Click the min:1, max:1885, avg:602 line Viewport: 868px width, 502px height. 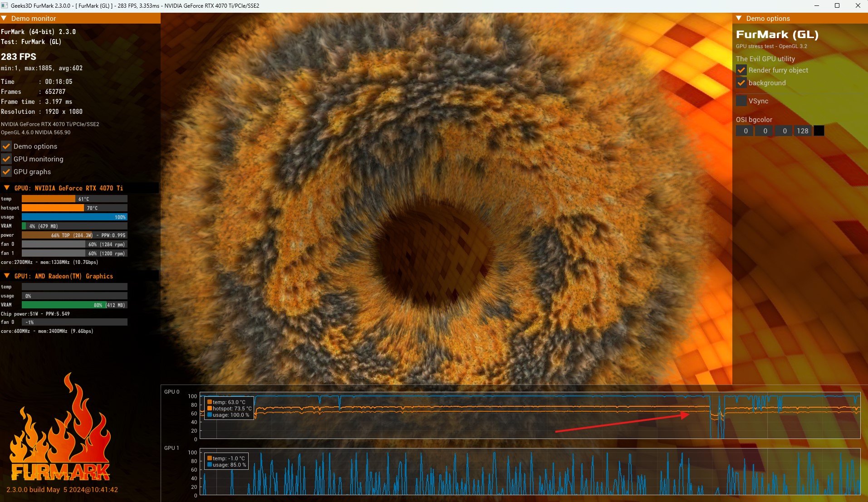[x=42, y=68]
